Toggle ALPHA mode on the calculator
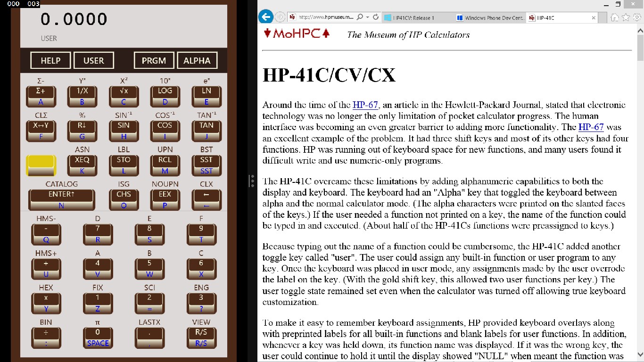The image size is (644, 362). pyautogui.click(x=197, y=60)
